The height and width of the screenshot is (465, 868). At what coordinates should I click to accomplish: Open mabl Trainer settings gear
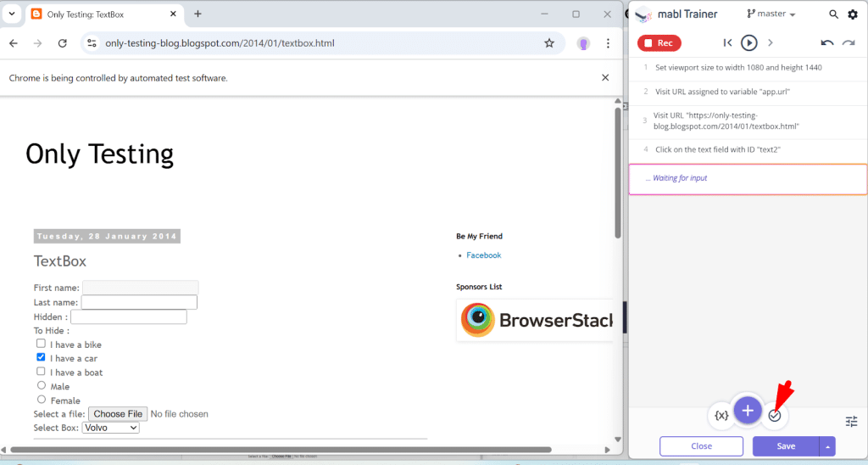point(853,14)
